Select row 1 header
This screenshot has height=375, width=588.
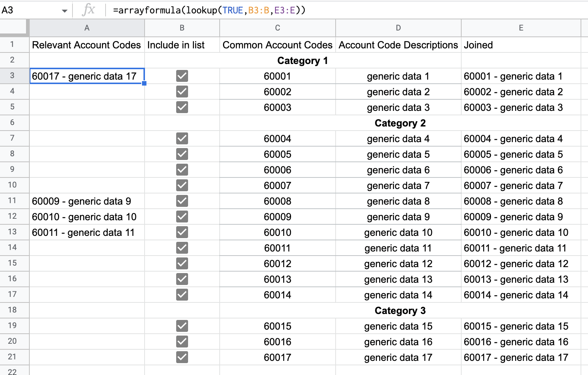[x=14, y=45]
